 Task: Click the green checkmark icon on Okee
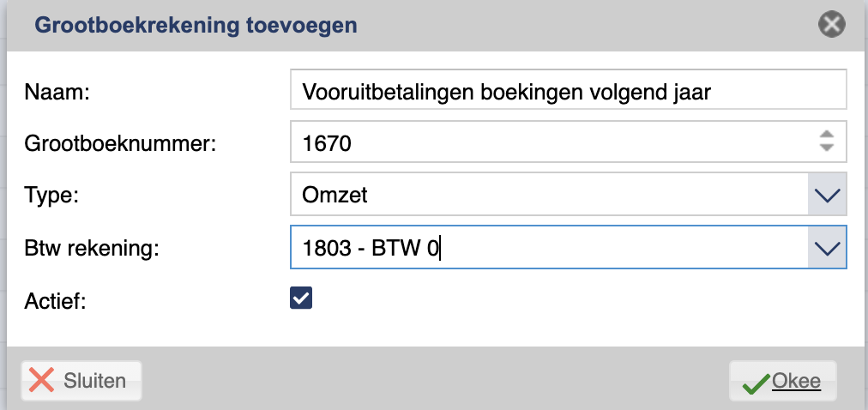[756, 383]
